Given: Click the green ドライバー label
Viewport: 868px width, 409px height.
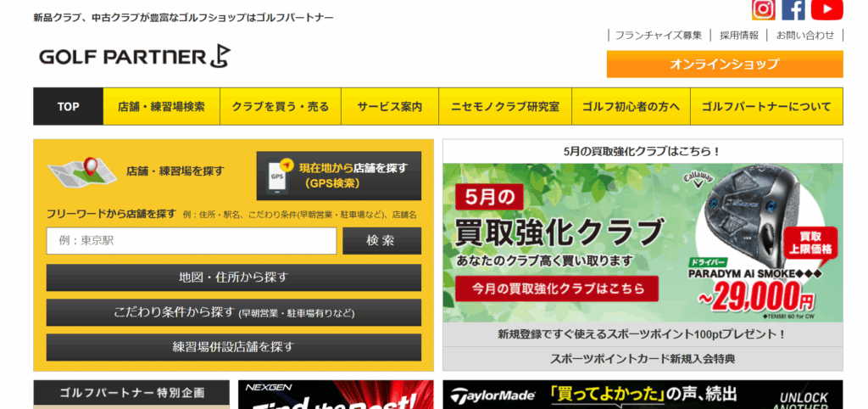Looking at the screenshot, I should tap(707, 261).
